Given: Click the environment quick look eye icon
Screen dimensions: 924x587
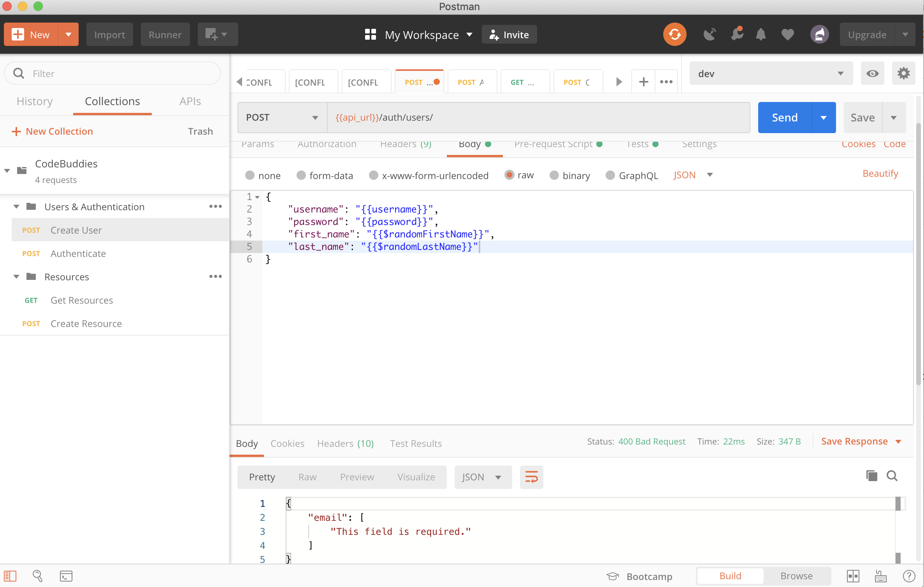Looking at the screenshot, I should tap(872, 74).
